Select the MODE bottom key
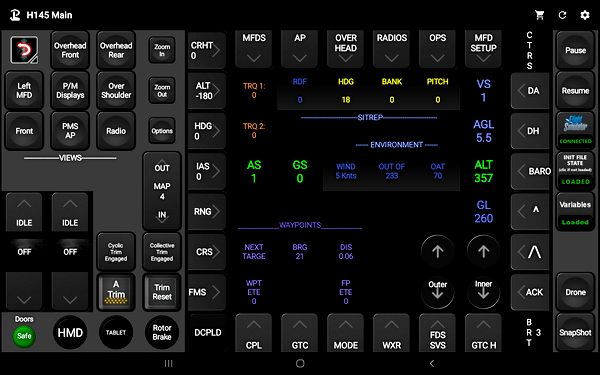This screenshot has height=375, width=600. click(x=346, y=333)
